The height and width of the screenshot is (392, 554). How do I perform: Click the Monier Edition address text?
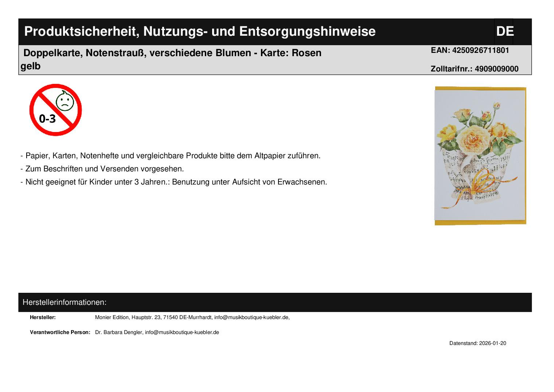[153, 317]
